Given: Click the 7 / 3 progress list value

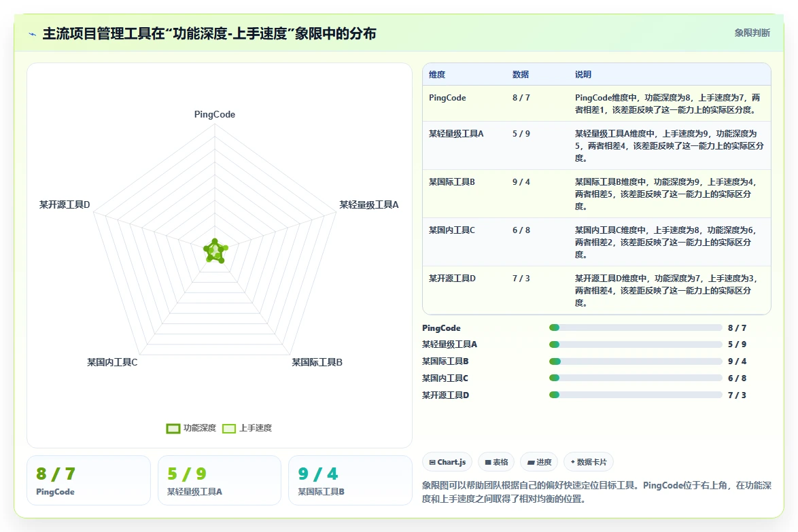Looking at the screenshot, I should coord(737,395).
